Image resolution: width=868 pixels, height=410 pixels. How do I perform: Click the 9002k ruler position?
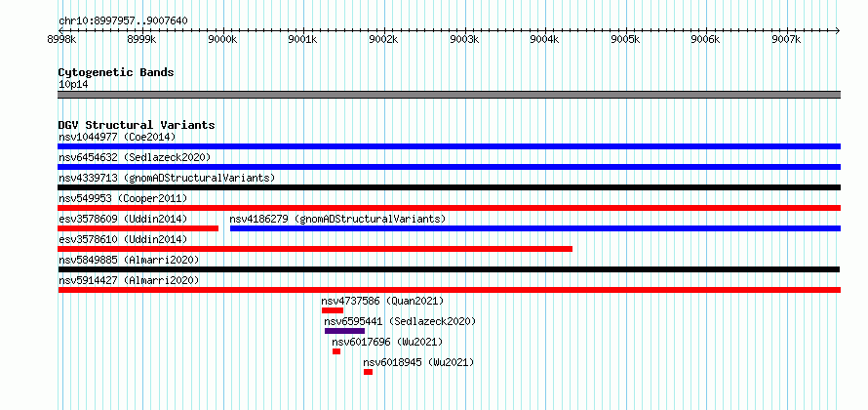click(384, 39)
